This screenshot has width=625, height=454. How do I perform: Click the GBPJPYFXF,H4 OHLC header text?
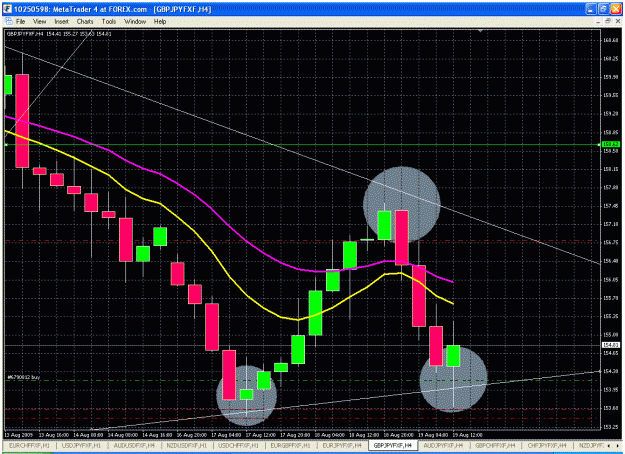(x=59, y=34)
